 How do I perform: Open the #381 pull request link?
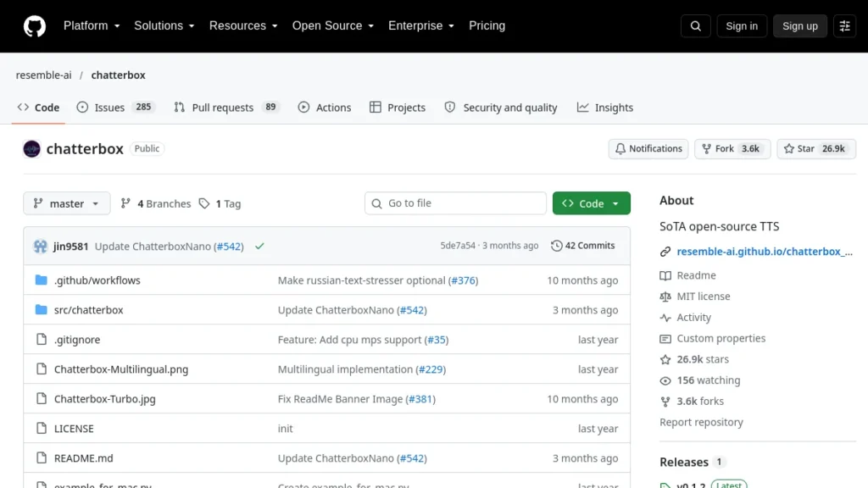coord(420,398)
